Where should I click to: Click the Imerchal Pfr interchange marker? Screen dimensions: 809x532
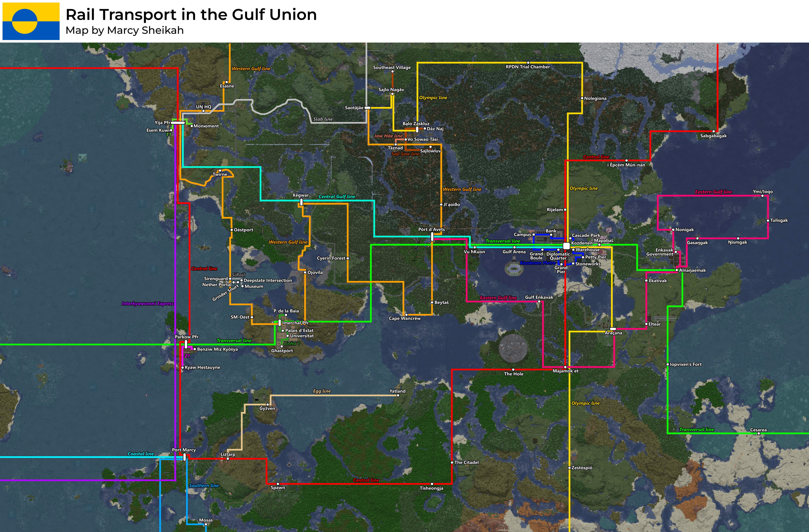(x=279, y=322)
